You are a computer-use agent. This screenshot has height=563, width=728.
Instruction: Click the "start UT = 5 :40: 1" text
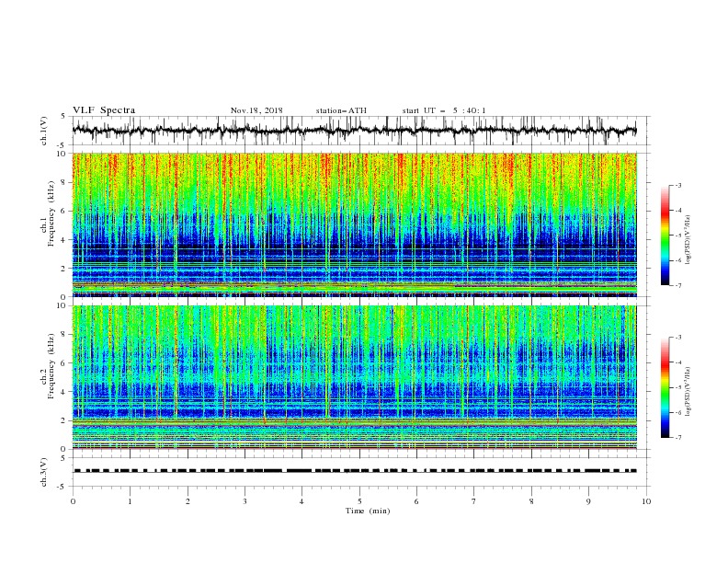point(444,110)
